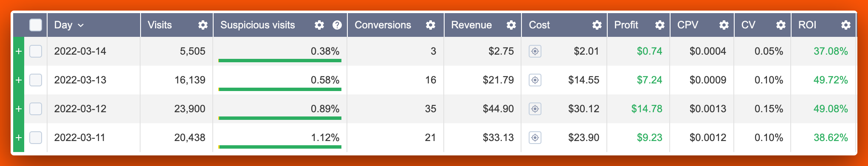Click the 49.08% ROI value
The image size is (868, 166).
coord(831,109)
